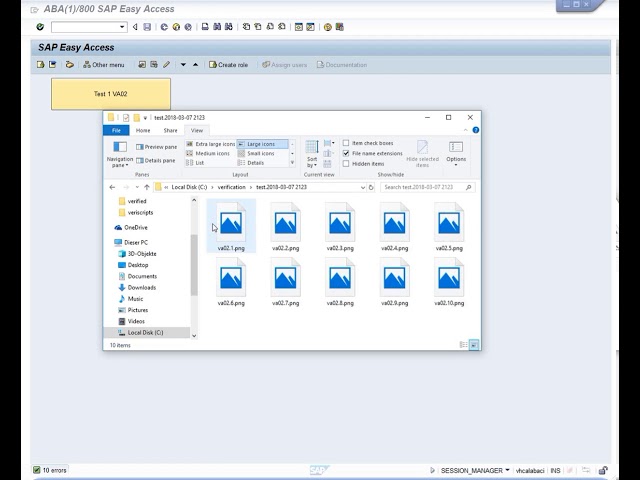Click the Sort by icon in Explorer ribbon

pyautogui.click(x=312, y=147)
